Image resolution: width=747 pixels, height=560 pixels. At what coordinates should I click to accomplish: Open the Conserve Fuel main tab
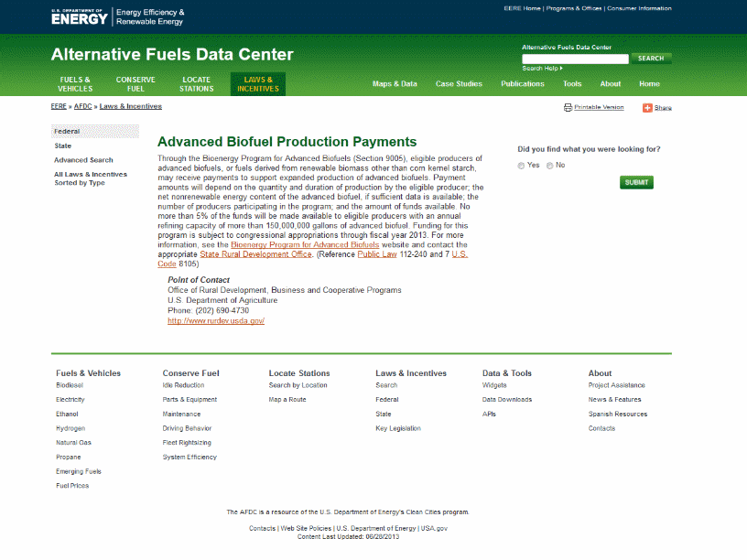(135, 84)
